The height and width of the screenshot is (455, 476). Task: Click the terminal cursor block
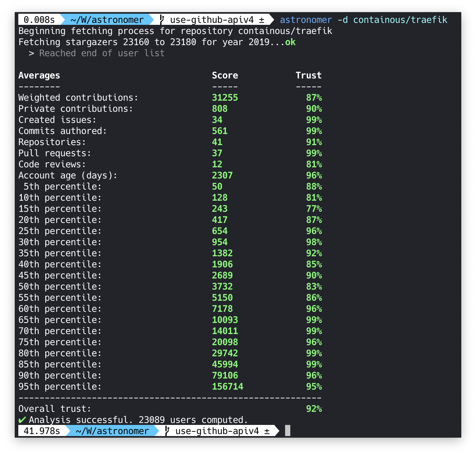288,430
